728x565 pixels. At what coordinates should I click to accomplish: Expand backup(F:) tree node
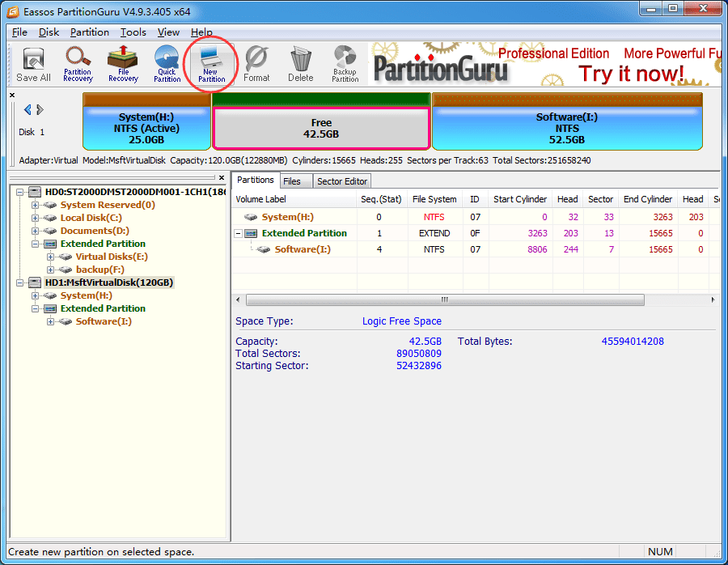pos(50,270)
